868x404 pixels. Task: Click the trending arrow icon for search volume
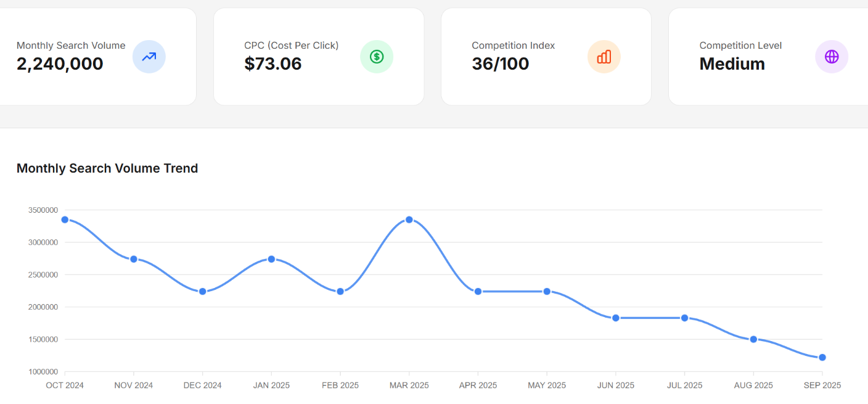click(149, 57)
